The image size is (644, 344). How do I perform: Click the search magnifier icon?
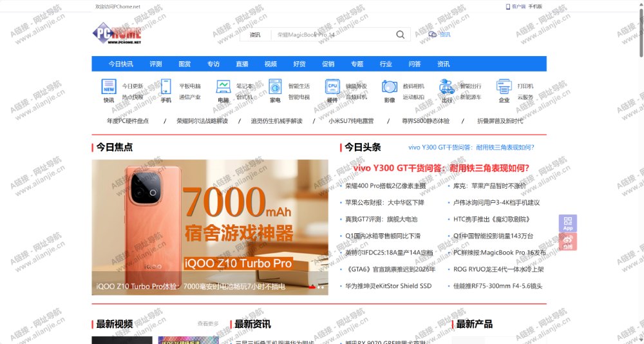(400, 35)
